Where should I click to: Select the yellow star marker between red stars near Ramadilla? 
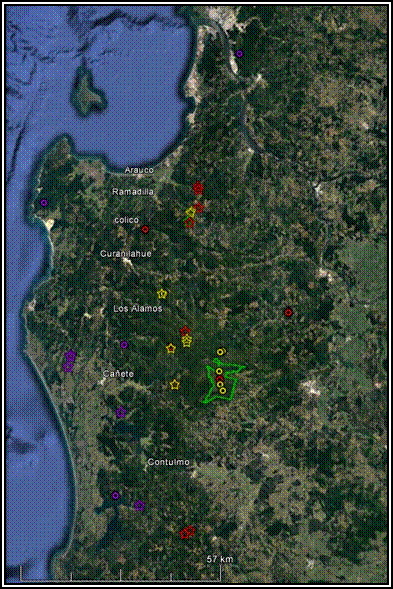tap(191, 212)
